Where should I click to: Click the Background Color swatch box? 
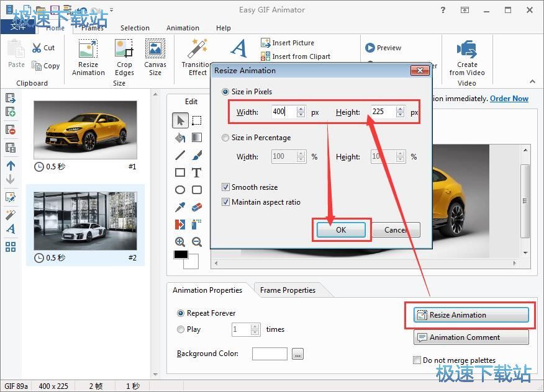pyautogui.click(x=270, y=354)
